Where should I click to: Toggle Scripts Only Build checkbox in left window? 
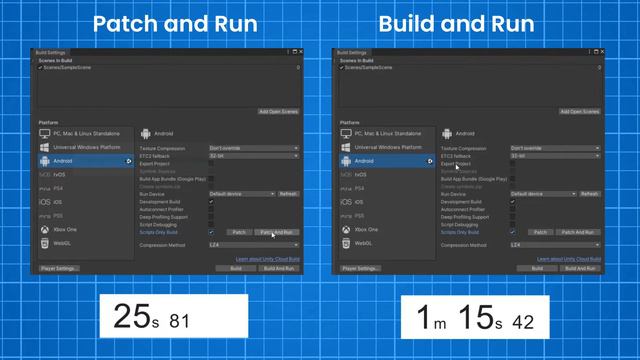coord(211,232)
